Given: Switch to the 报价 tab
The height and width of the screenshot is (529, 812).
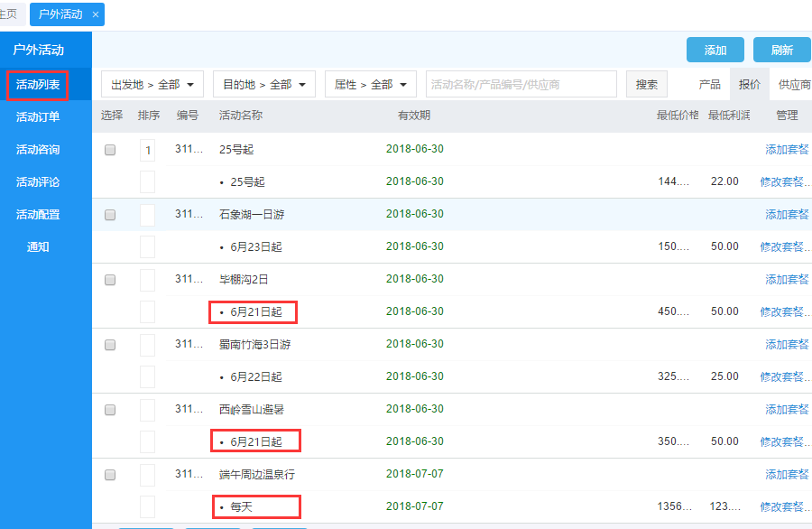Looking at the screenshot, I should pyautogui.click(x=749, y=85).
